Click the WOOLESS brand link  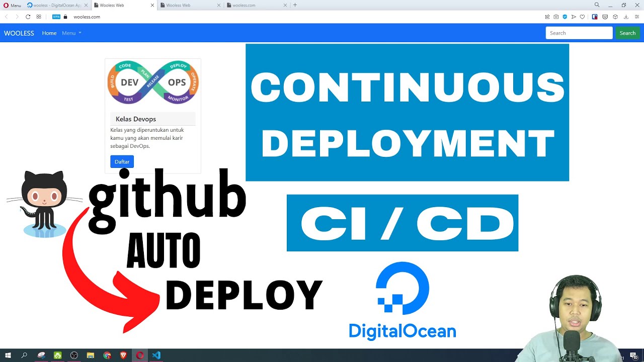(19, 33)
